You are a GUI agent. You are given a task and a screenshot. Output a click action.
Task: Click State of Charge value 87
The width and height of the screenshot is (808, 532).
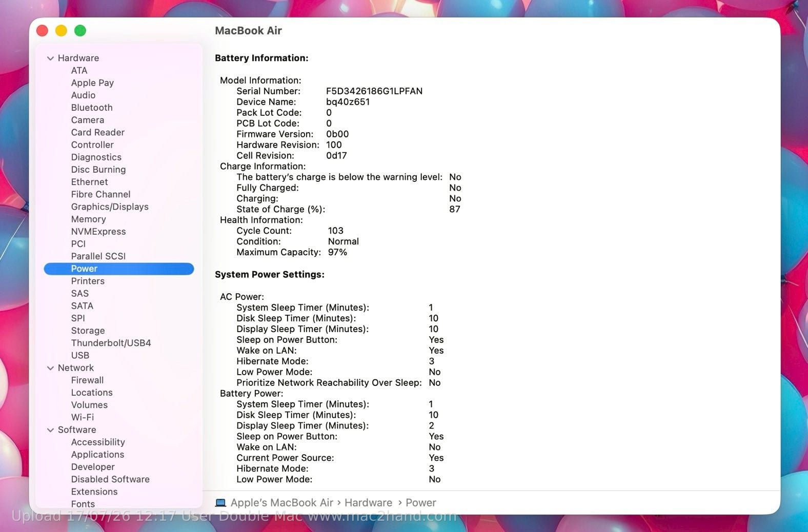(x=455, y=209)
